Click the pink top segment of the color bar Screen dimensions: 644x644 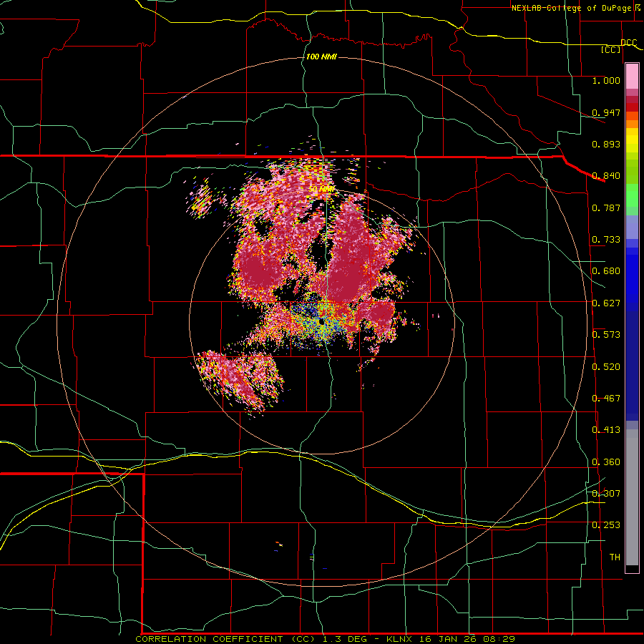[632, 77]
